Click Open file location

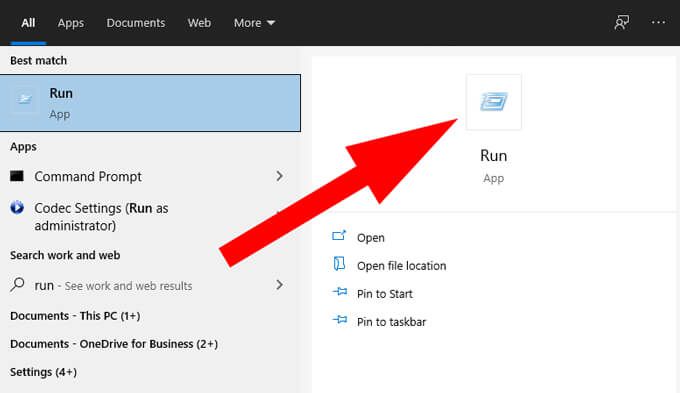(x=402, y=266)
